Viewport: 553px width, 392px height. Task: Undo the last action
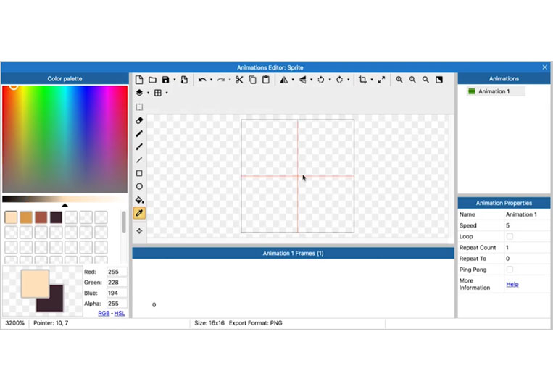click(202, 80)
